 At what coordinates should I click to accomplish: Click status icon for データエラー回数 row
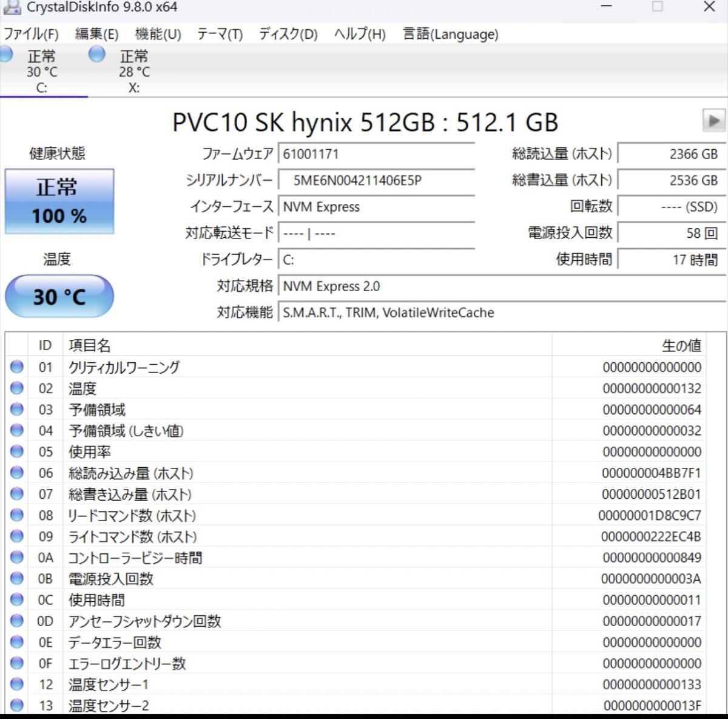pos(17,642)
